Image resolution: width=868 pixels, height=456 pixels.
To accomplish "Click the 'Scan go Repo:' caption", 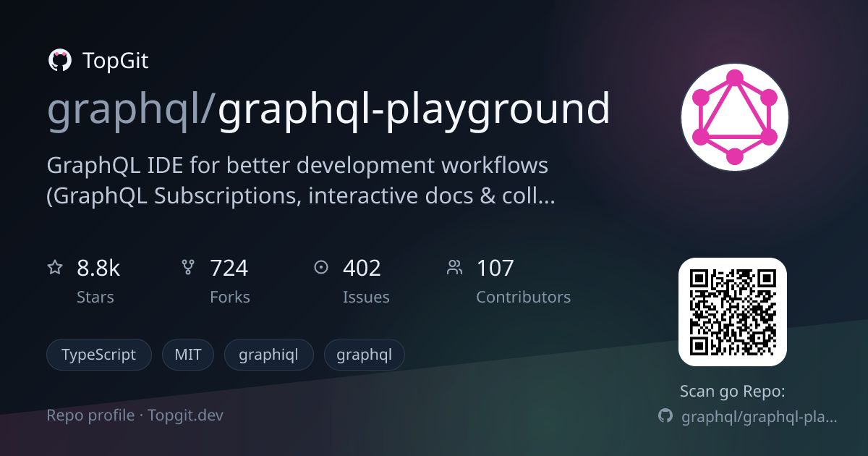I will 733,392.
